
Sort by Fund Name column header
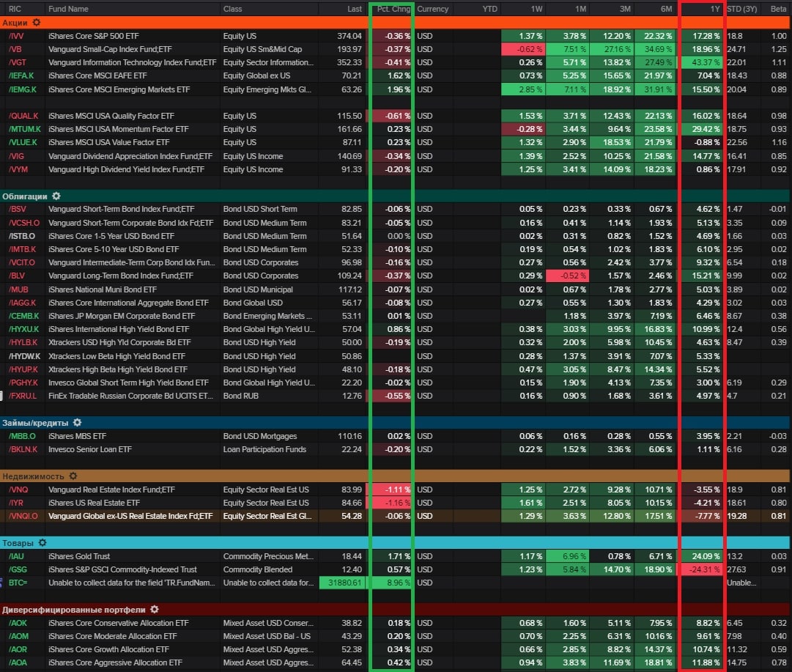pos(68,9)
